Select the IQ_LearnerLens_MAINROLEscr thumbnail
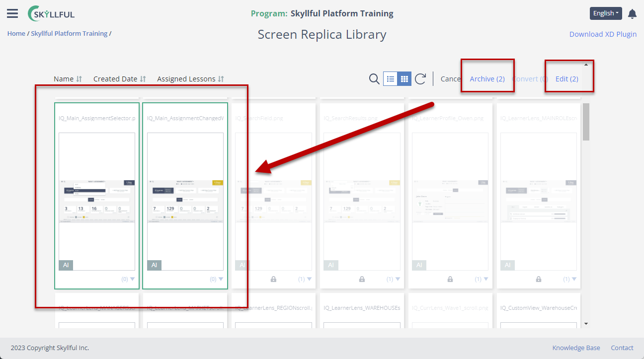 [539, 202]
